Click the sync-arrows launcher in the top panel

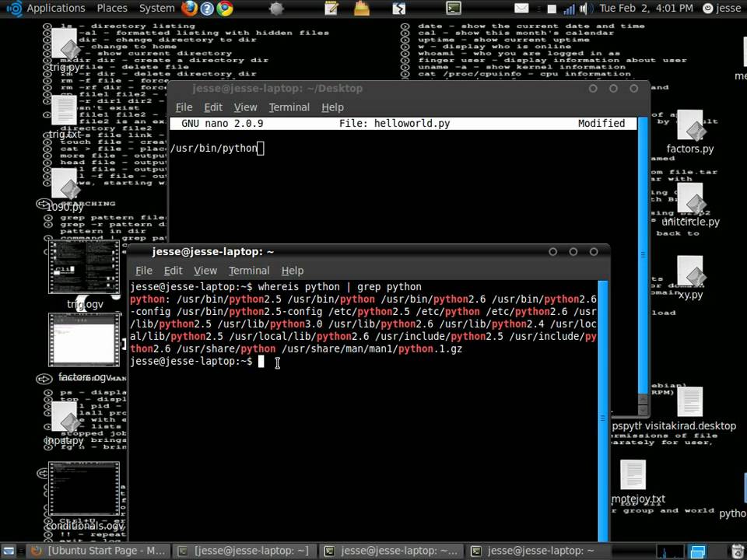pyautogui.click(x=398, y=9)
